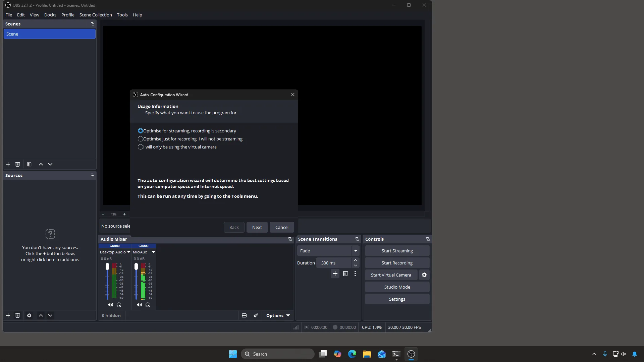Screen dimensions: 644x362
Task: Move scene up with the Scenes up arrow
Action: tap(41, 164)
